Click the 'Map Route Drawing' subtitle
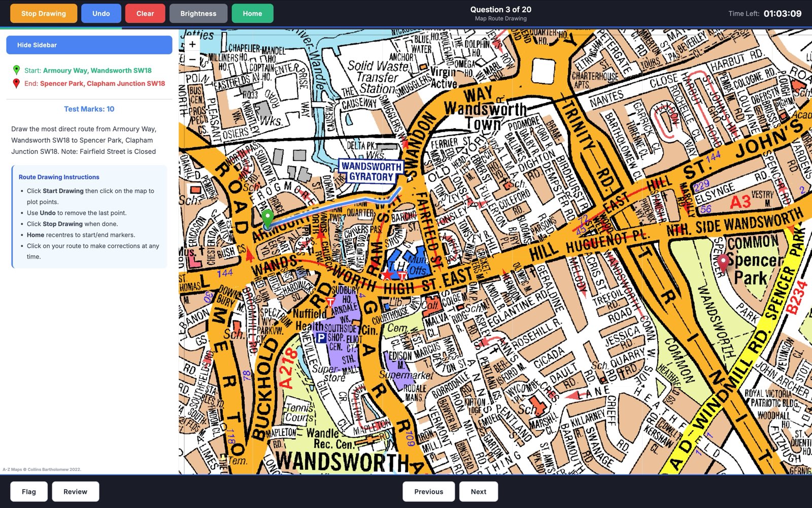The height and width of the screenshot is (508, 812). (x=500, y=18)
